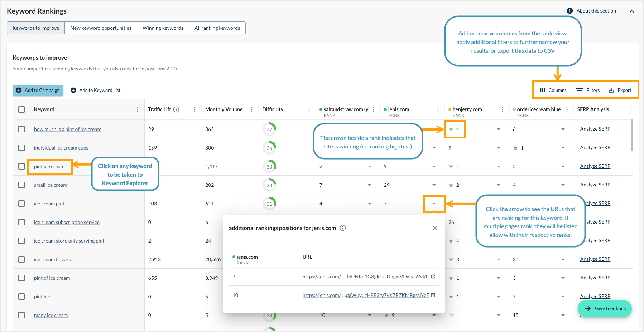Open the kebab menu on the Keyword column
This screenshot has height=332, width=644.
[x=138, y=109]
